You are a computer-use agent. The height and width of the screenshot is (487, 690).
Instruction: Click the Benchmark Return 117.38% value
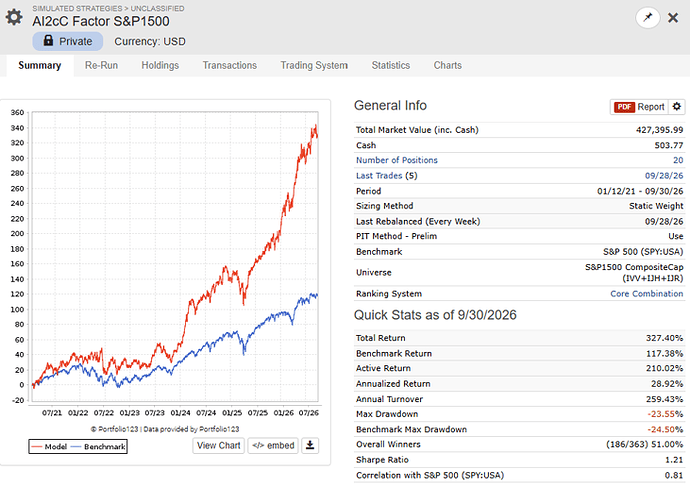pyautogui.click(x=664, y=353)
